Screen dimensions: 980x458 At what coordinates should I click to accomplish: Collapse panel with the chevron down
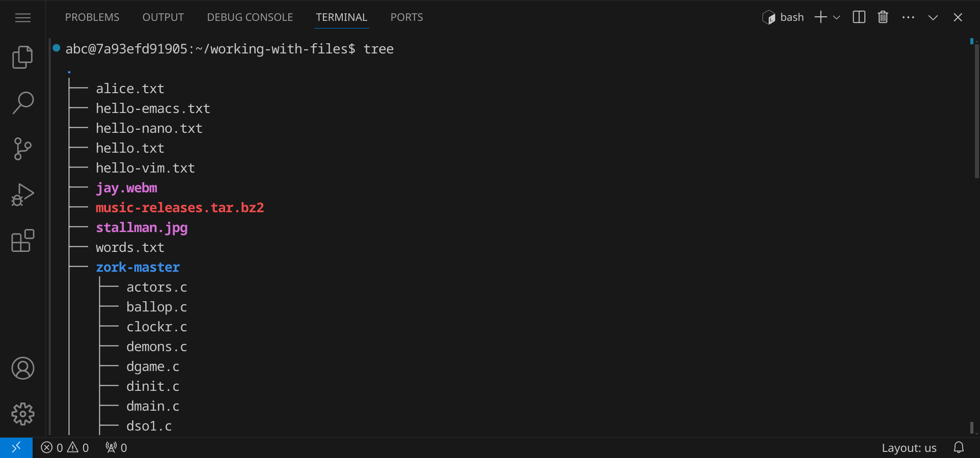933,17
